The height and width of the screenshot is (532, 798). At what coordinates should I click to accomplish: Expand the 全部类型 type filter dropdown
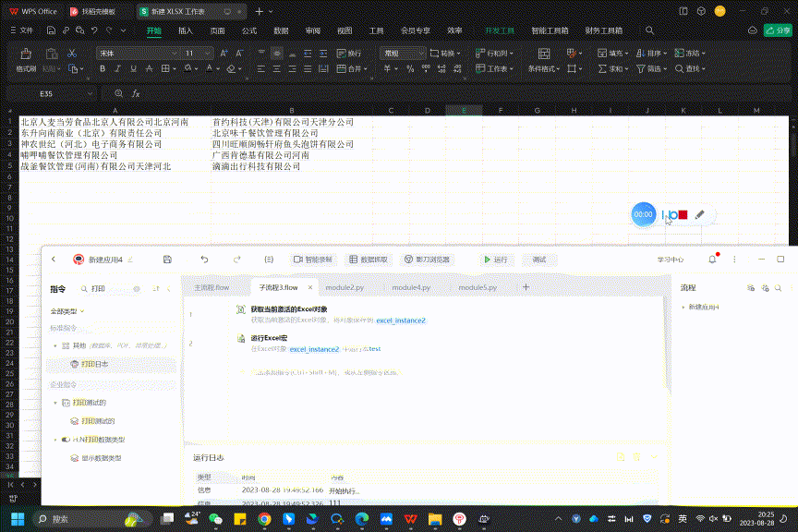click(68, 311)
